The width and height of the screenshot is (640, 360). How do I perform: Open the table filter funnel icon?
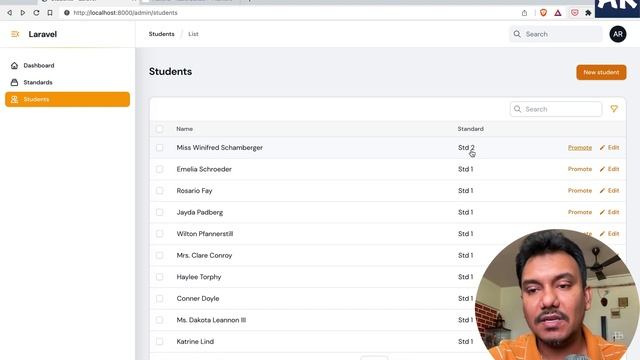[614, 109]
